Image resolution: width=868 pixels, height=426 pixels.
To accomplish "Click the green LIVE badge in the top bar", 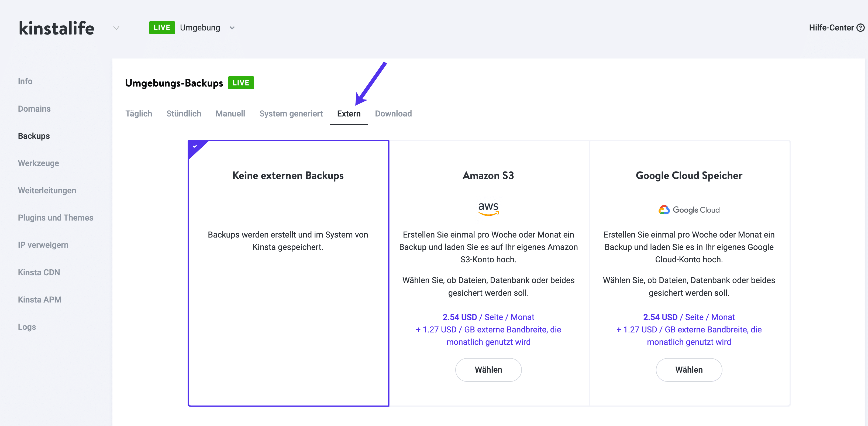I will [x=162, y=27].
